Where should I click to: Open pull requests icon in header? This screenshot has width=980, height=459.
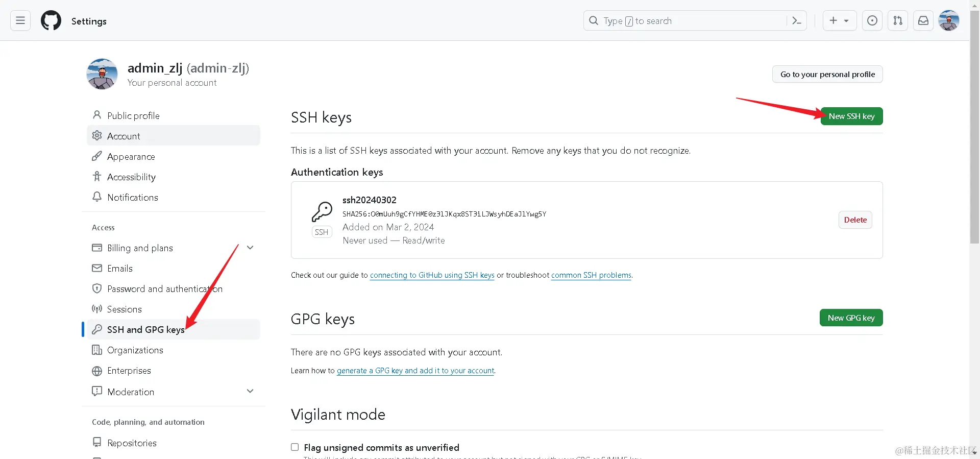point(898,21)
